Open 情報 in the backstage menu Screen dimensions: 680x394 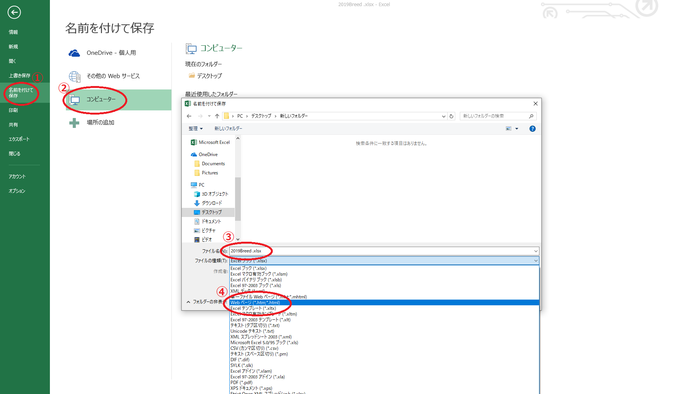pyautogui.click(x=13, y=32)
